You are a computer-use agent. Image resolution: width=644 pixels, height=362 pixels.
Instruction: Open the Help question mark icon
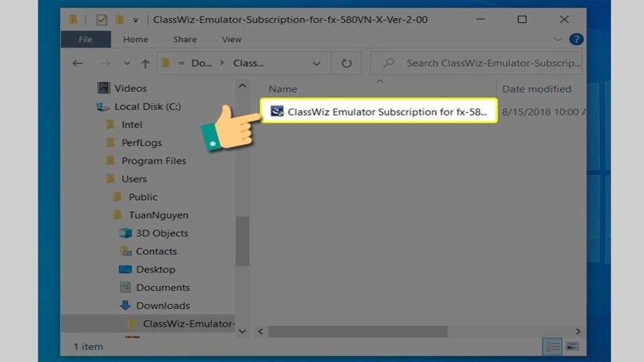coord(576,40)
